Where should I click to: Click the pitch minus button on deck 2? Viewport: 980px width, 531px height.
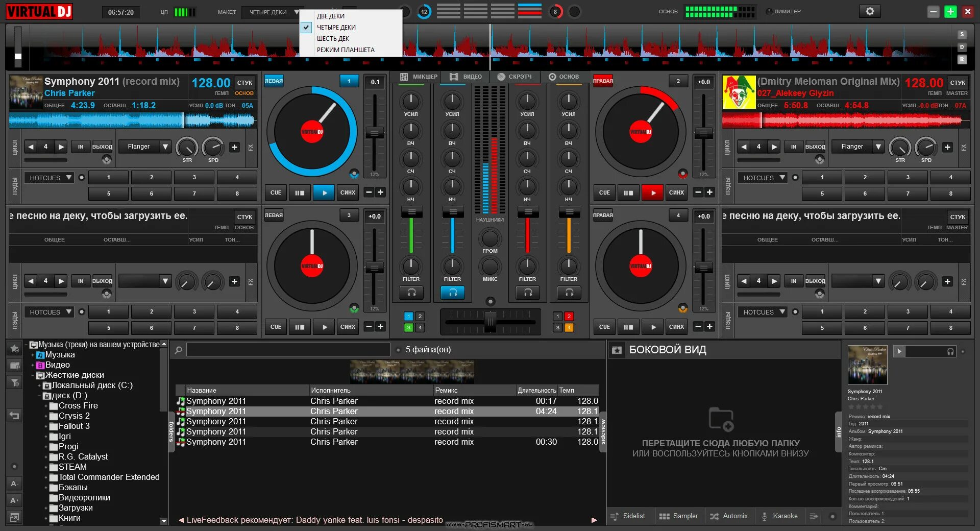coord(698,192)
